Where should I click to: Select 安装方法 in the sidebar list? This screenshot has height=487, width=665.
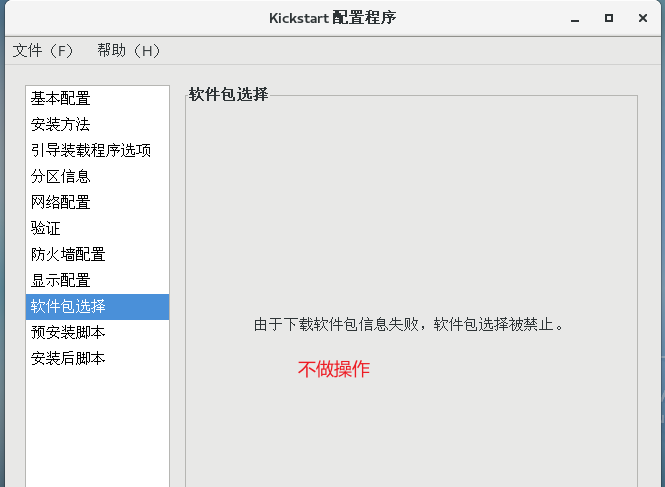point(98,124)
